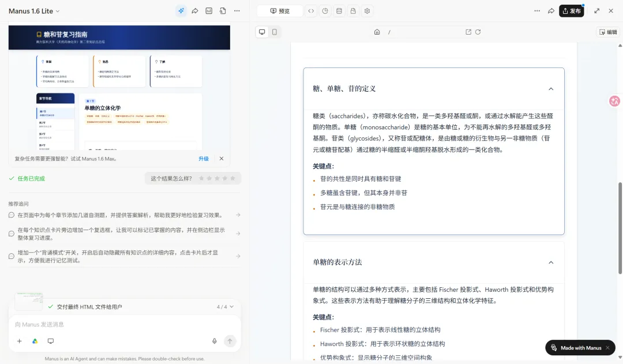Open the analytics pie chart tab
Screen dimensions: 623x364
click(325, 11)
